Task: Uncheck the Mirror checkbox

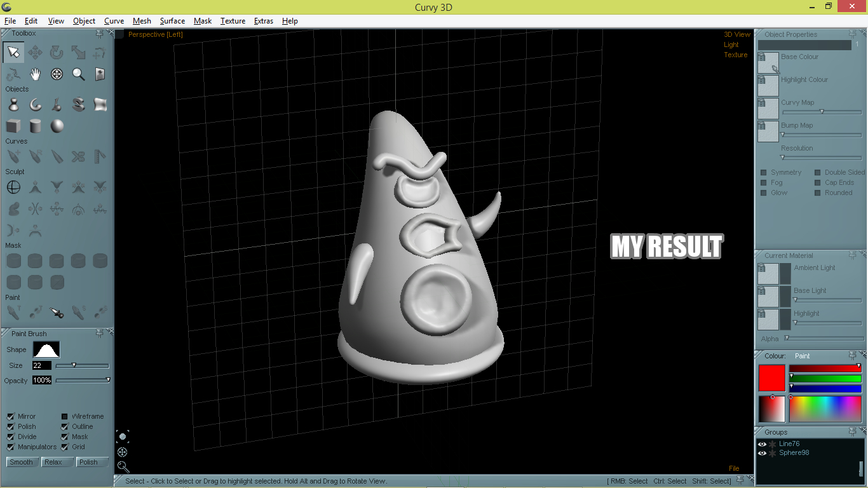Action: click(x=11, y=416)
